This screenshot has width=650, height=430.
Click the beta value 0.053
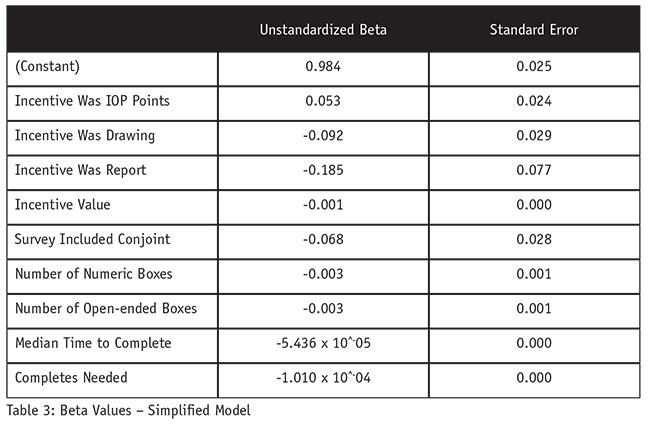click(x=323, y=100)
